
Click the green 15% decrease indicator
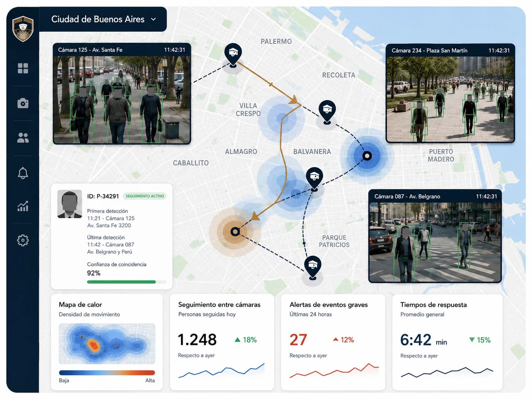pyautogui.click(x=480, y=340)
